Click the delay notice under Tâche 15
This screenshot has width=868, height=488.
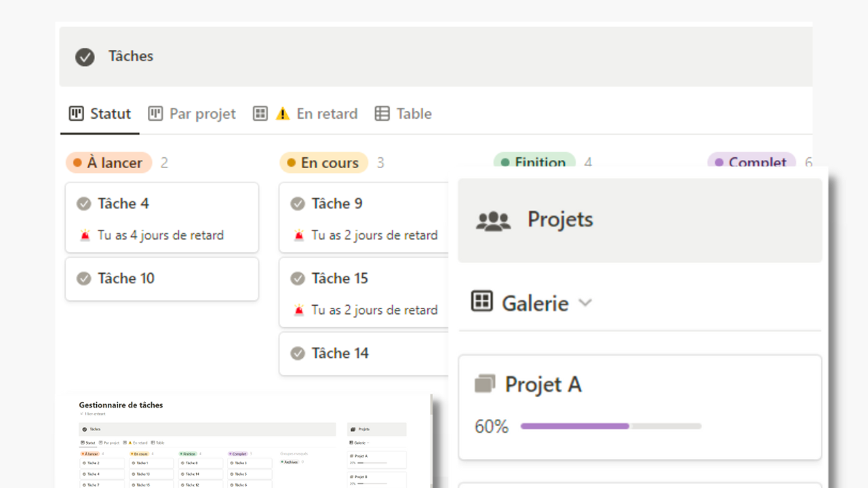[374, 310]
